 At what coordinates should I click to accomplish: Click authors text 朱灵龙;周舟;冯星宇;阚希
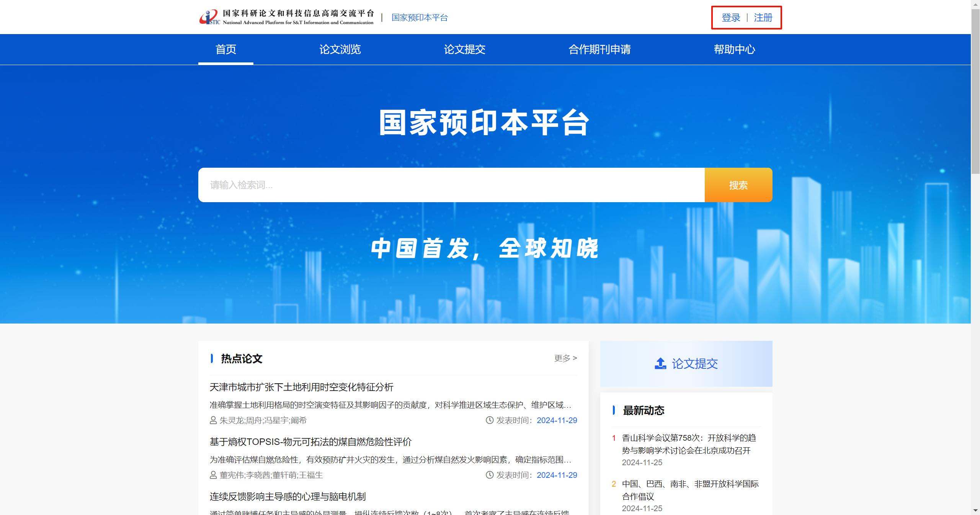coord(263,420)
